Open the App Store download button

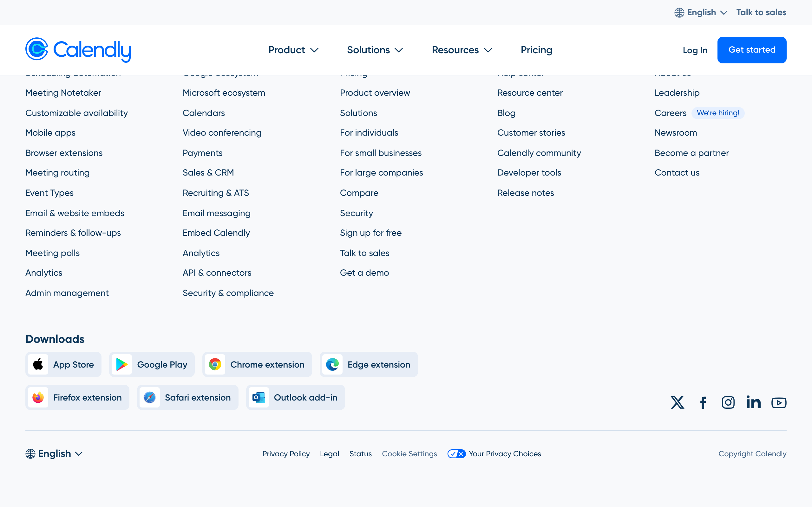pyautogui.click(x=63, y=364)
